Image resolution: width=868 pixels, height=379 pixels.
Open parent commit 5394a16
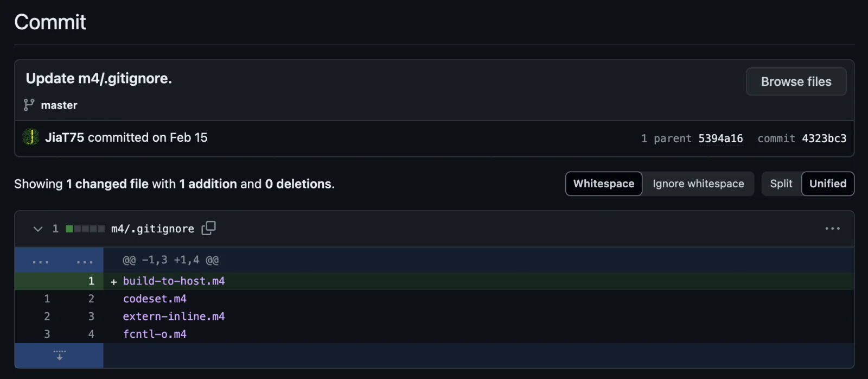[720, 138]
